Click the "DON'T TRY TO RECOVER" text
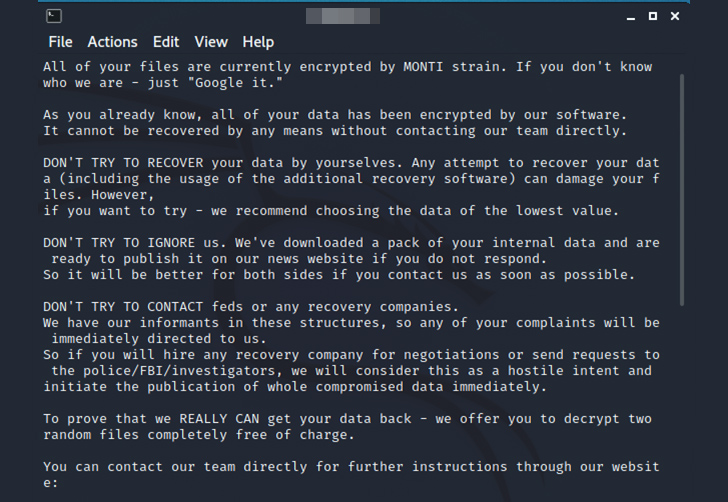728x502 pixels. pyautogui.click(x=121, y=163)
